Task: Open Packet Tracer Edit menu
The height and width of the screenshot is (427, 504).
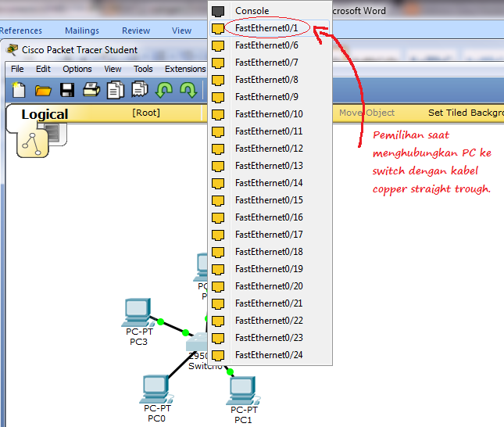Action: point(43,69)
